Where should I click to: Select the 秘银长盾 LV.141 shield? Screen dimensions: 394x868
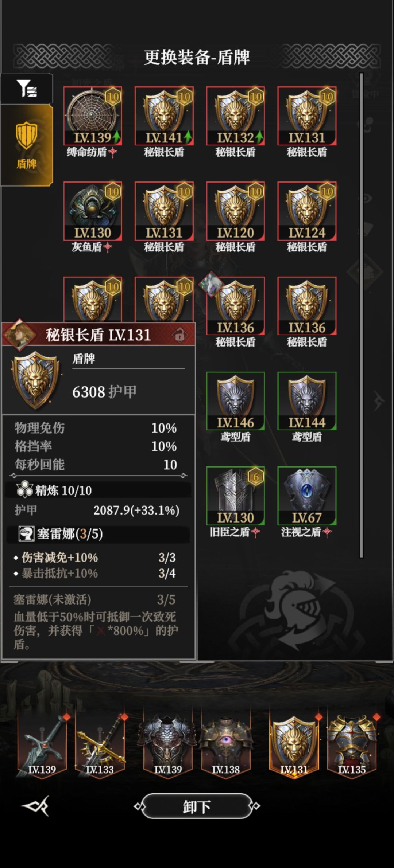(x=164, y=116)
